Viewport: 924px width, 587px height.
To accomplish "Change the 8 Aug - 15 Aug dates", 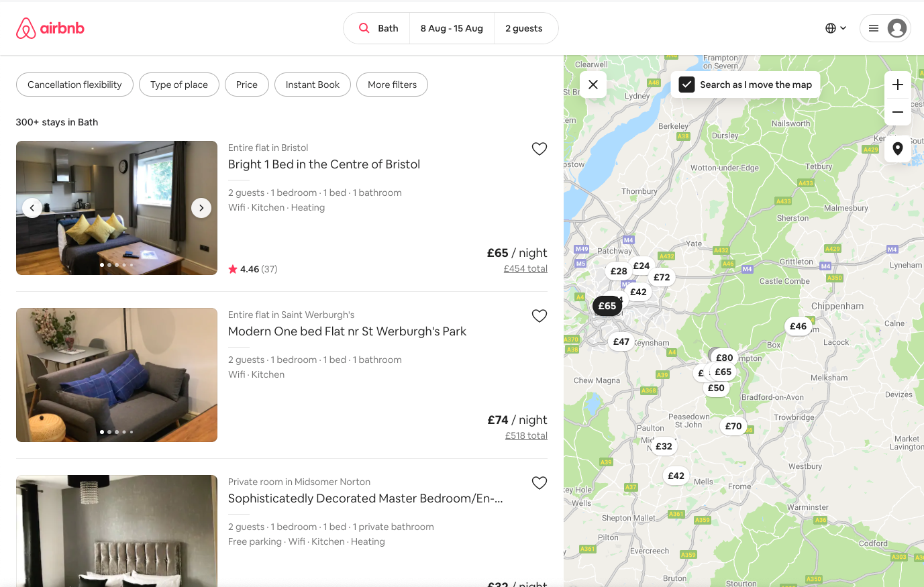I will point(452,28).
